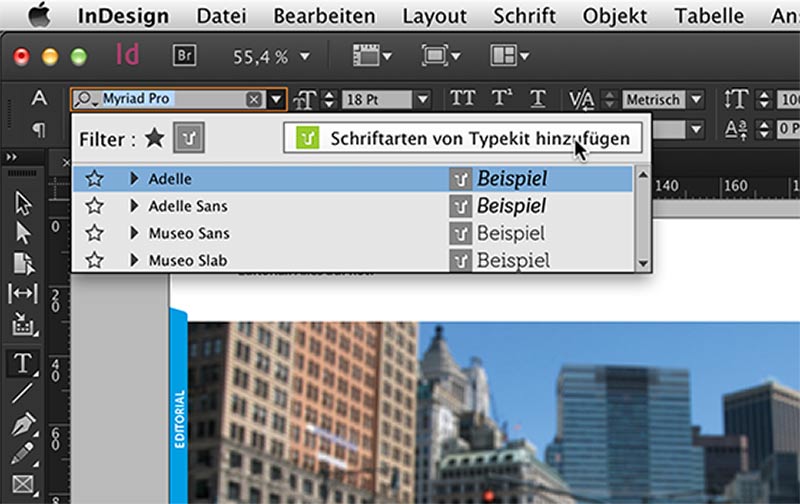The height and width of the screenshot is (504, 800).
Task: Expand the Museo Sans font family
Action: click(134, 233)
